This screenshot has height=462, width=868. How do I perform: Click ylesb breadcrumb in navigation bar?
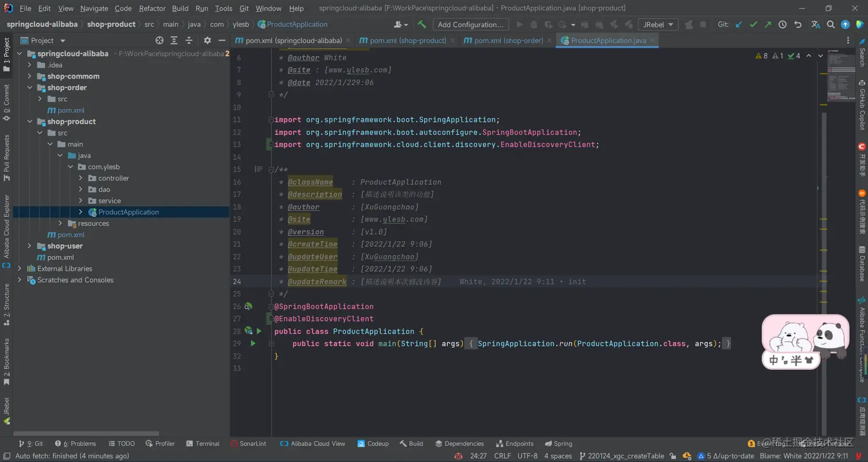tap(240, 24)
